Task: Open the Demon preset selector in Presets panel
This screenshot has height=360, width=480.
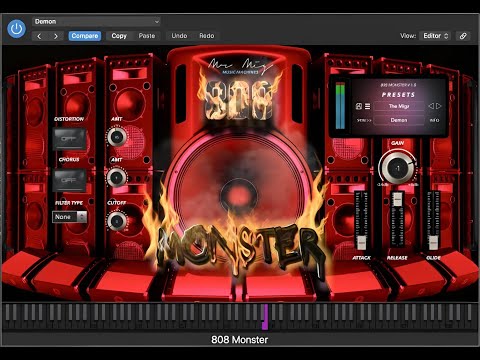Action: coord(399,120)
